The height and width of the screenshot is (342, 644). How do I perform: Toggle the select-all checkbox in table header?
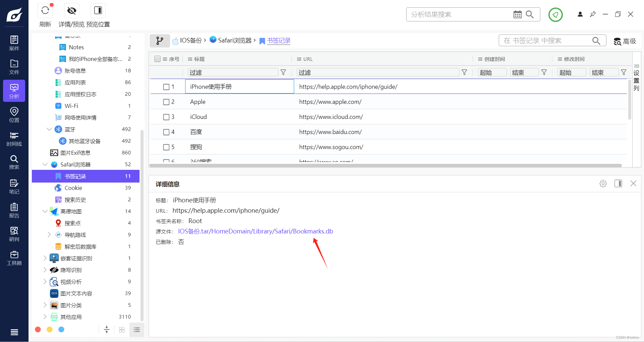[x=157, y=59]
